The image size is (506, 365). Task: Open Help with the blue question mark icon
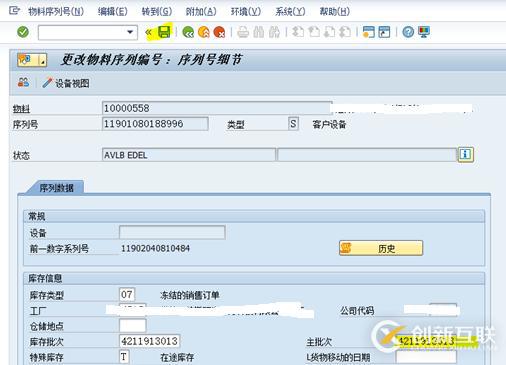point(408,32)
